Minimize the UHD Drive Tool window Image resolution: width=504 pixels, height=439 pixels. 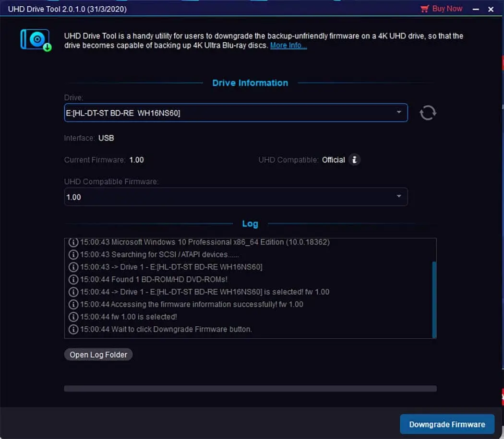pos(476,9)
